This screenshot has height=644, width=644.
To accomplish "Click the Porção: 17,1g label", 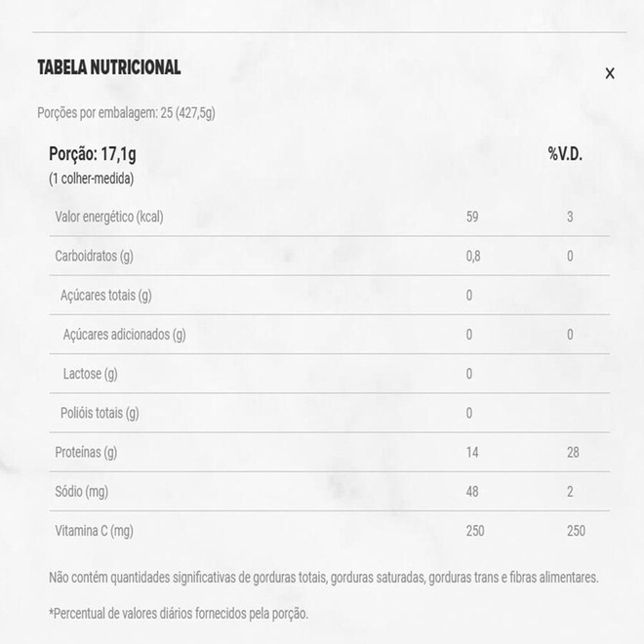I will 94,154.
